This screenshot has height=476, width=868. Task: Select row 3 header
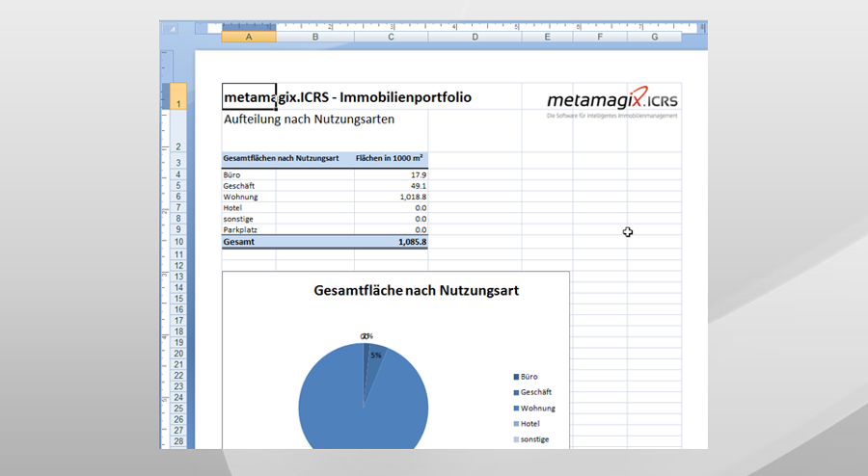178,161
